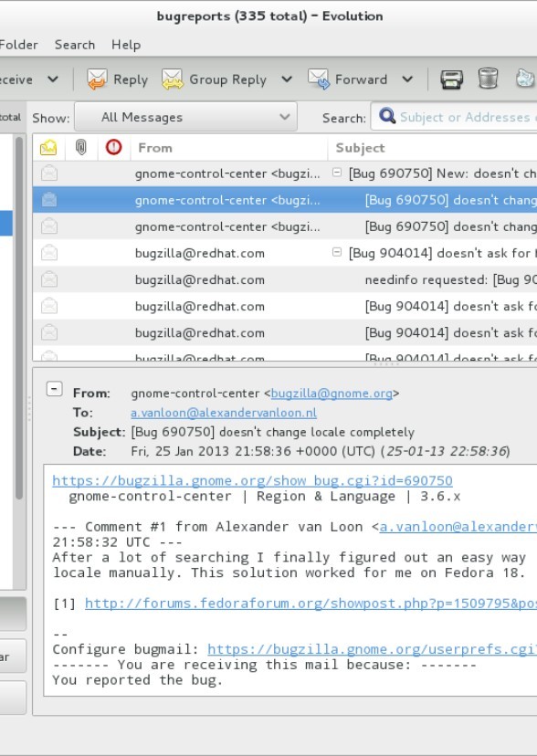Open the email link after Alexander van Loon
Image resolution: width=537 pixels, height=756 pixels.
point(458,527)
